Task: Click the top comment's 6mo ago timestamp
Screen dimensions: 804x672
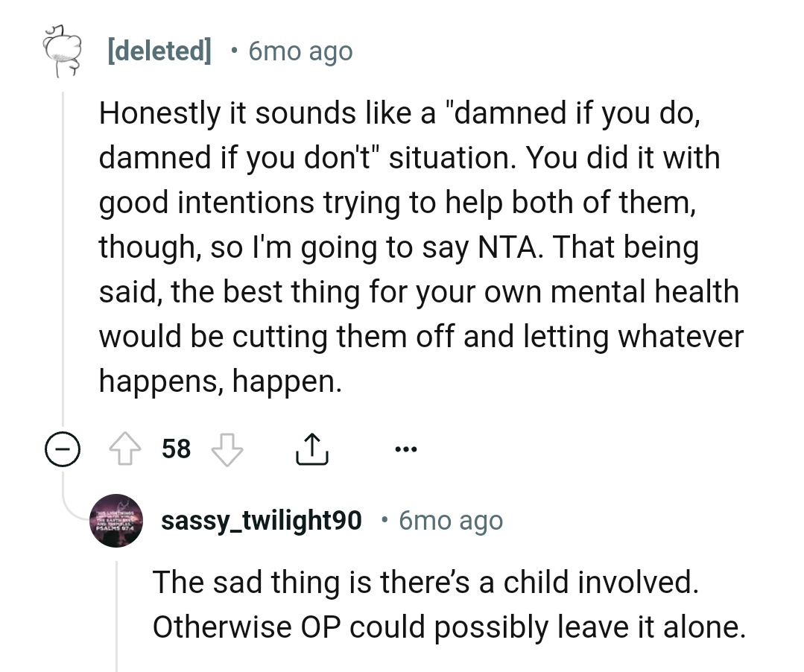Action: (x=300, y=51)
